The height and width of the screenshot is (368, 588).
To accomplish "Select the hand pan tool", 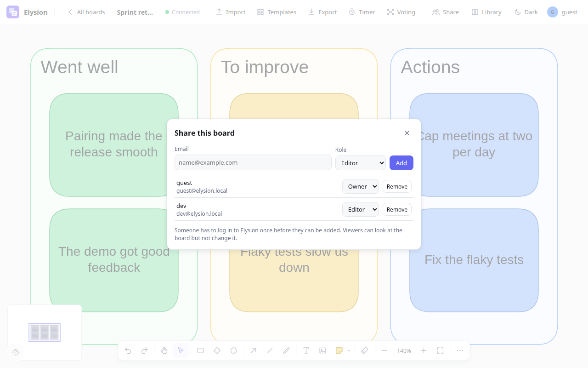I will (164, 351).
